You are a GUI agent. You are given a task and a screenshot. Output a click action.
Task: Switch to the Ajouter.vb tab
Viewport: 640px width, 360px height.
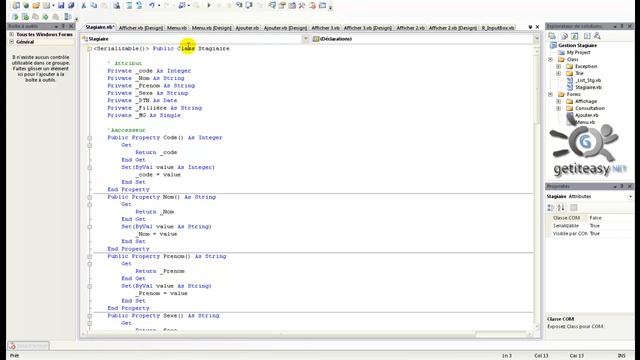click(247, 28)
